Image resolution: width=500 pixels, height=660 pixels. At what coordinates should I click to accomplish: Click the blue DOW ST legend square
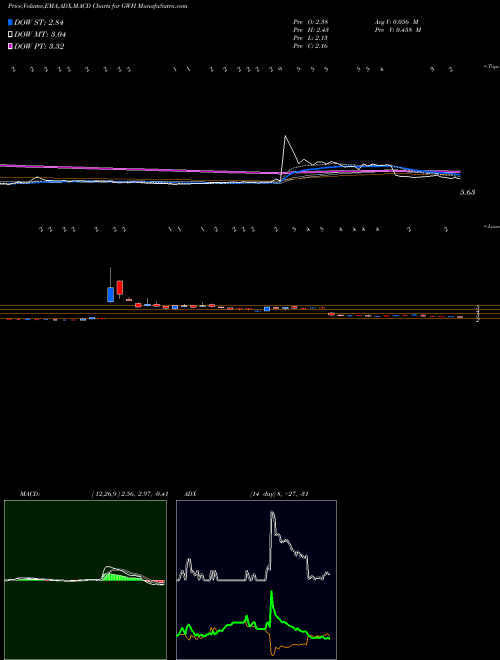click(x=10, y=22)
